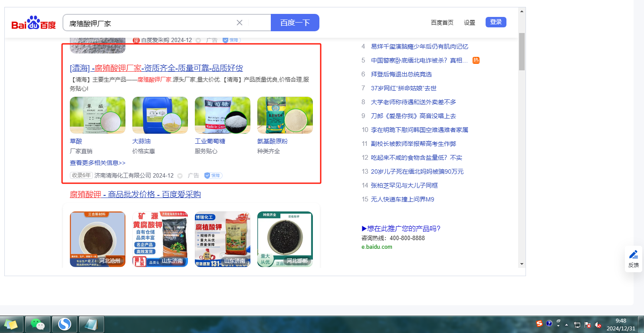Open 腐殖酸钾 - 商品批发价格 - 百度爱采购 title
Image resolution: width=644 pixels, height=333 pixels.
pos(135,195)
